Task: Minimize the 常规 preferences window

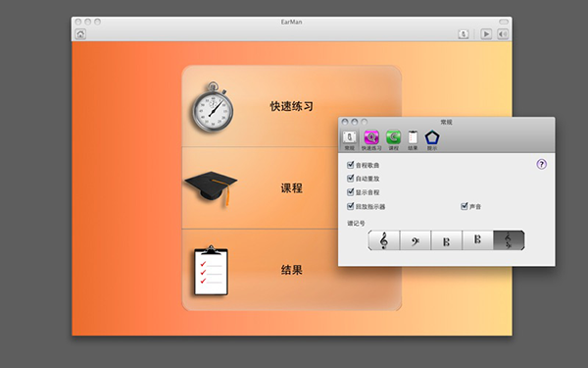Action: point(355,122)
